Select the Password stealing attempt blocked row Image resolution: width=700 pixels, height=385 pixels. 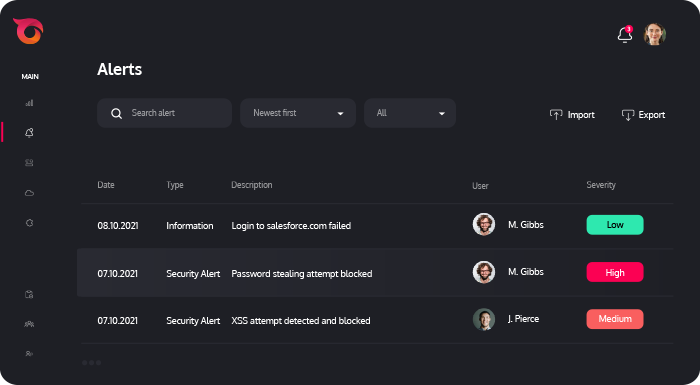[375, 272]
